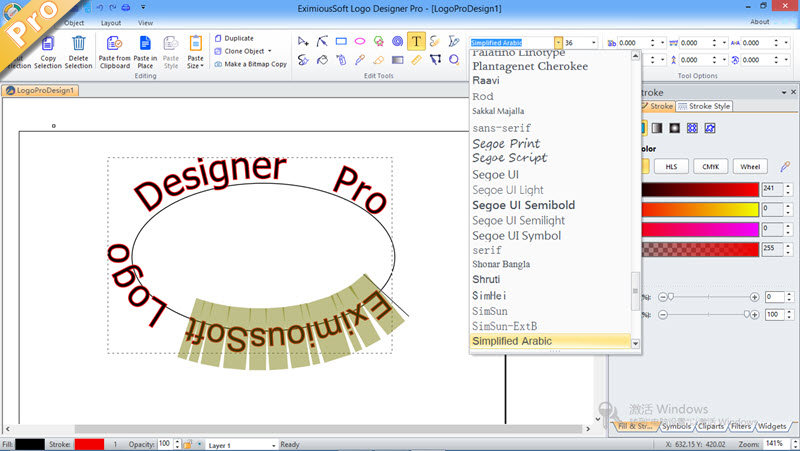Choose the paint bucket fill tool
This screenshot has width=800, height=451.
click(x=322, y=60)
